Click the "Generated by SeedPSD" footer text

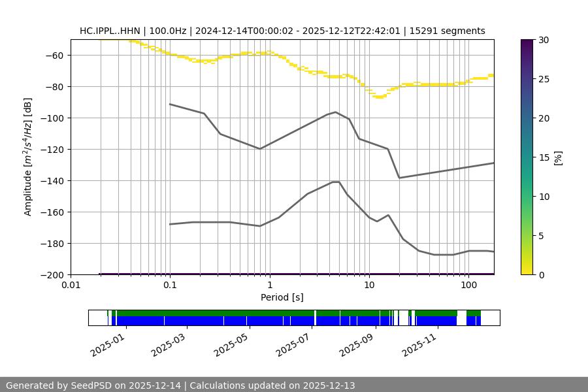pos(180,385)
